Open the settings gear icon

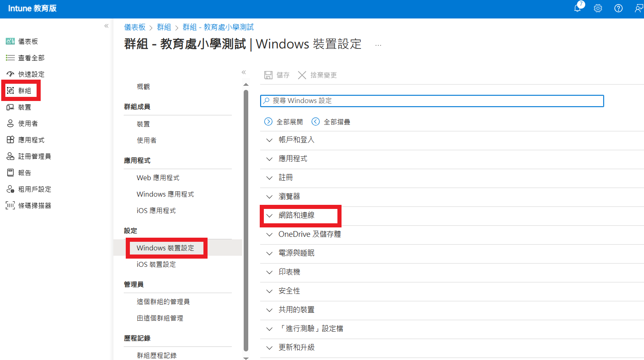[598, 8]
